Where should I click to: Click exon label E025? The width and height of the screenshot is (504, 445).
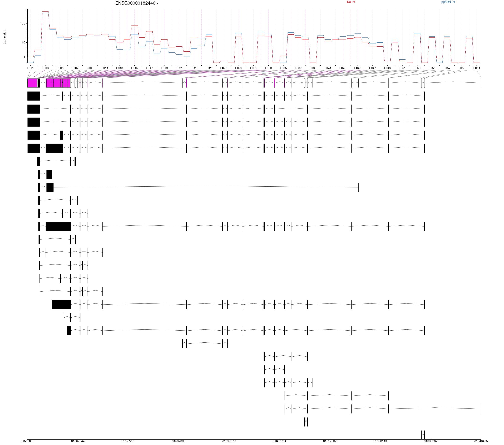point(209,68)
